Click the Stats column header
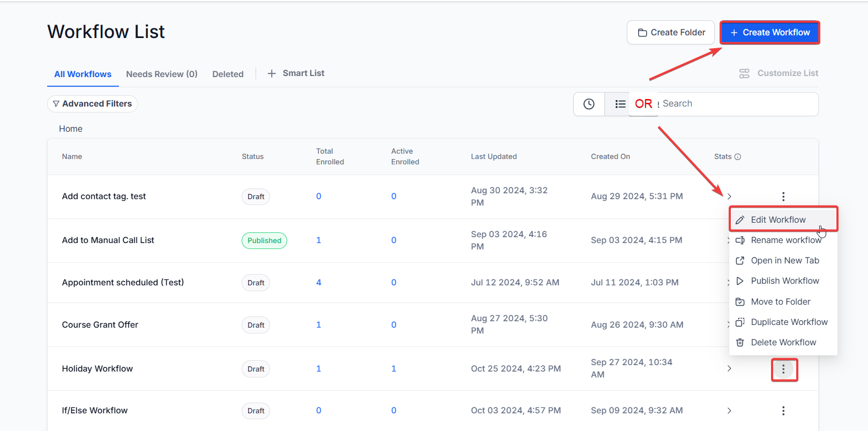Viewport: 868px width, 431px height. coord(723,156)
